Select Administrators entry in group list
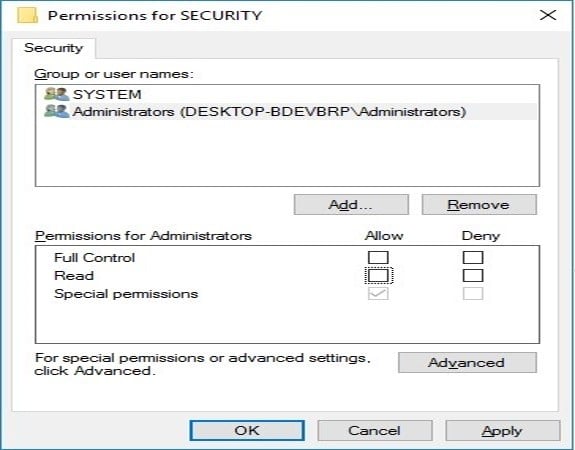The height and width of the screenshot is (450, 575). click(x=290, y=111)
